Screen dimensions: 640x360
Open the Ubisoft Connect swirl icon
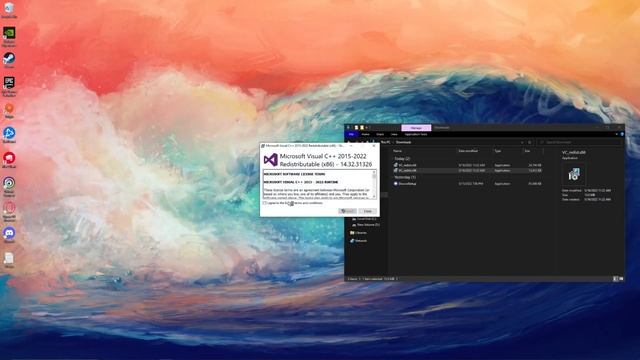(x=9, y=183)
